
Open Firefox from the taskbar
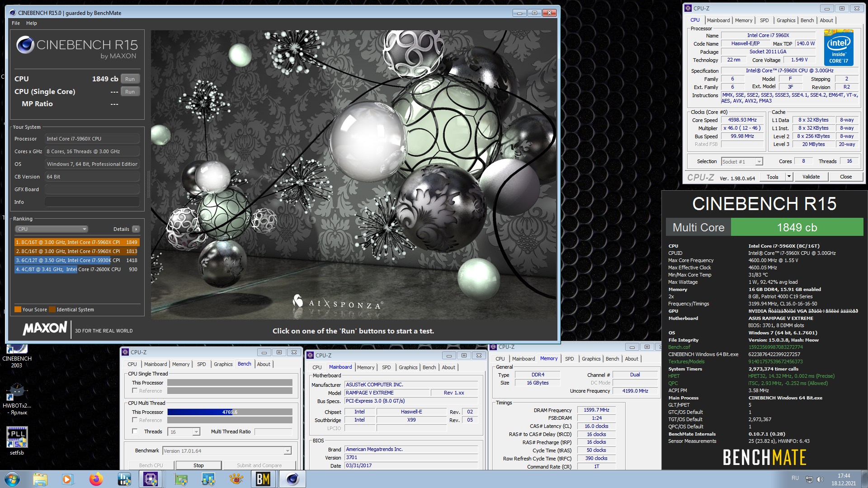pyautogui.click(x=96, y=479)
